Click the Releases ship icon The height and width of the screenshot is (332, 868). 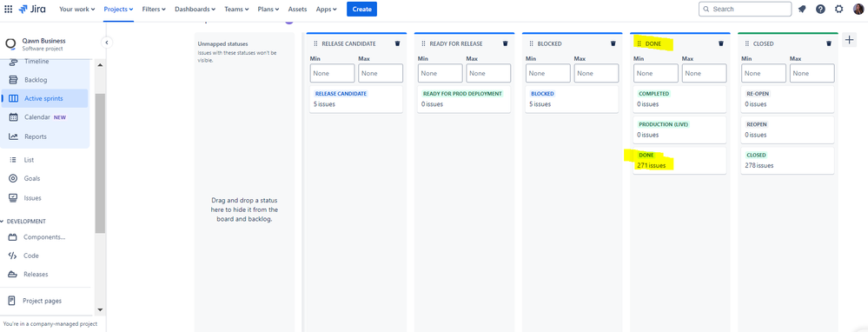12,275
